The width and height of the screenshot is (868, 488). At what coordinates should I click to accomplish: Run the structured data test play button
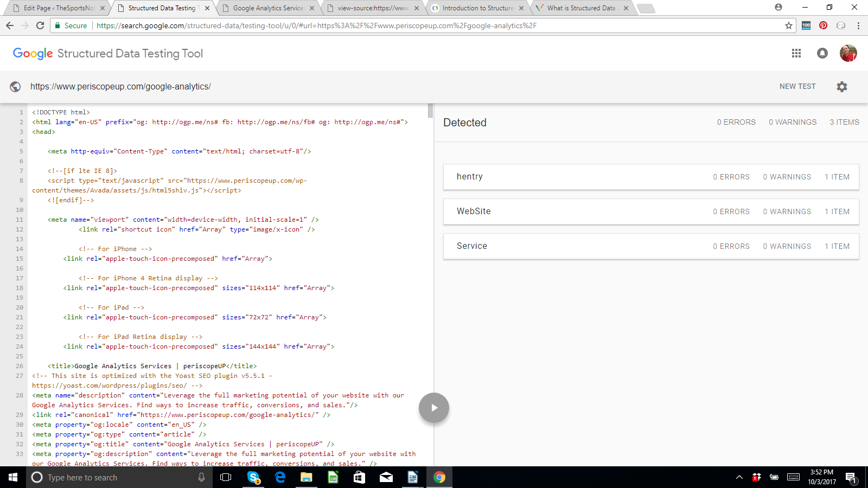click(x=434, y=408)
